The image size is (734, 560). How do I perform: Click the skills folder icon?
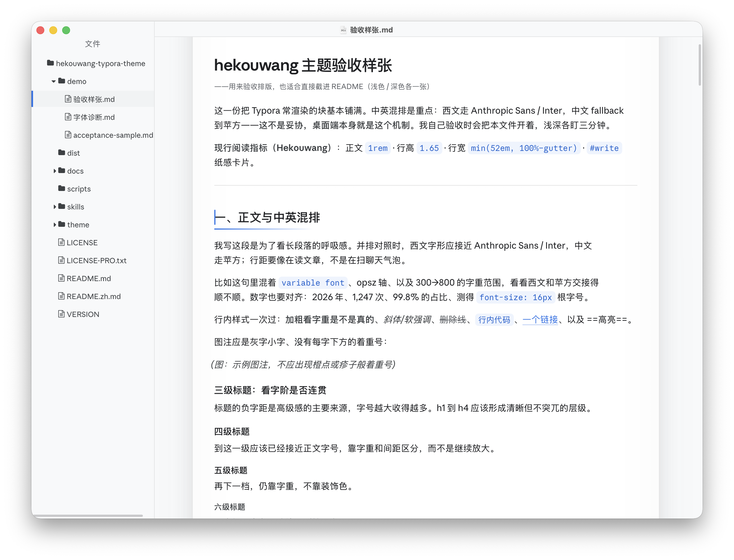coord(62,207)
